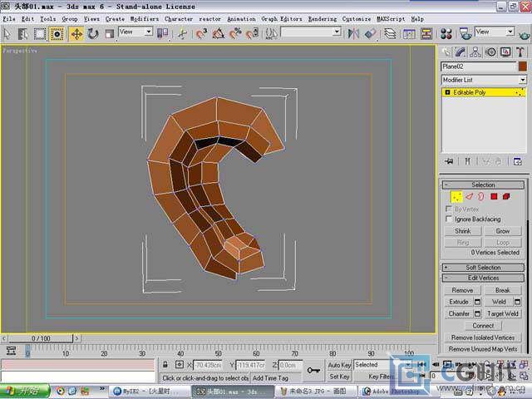Open Select by Name tool
Screen dimensions: 532x399
click(23, 34)
